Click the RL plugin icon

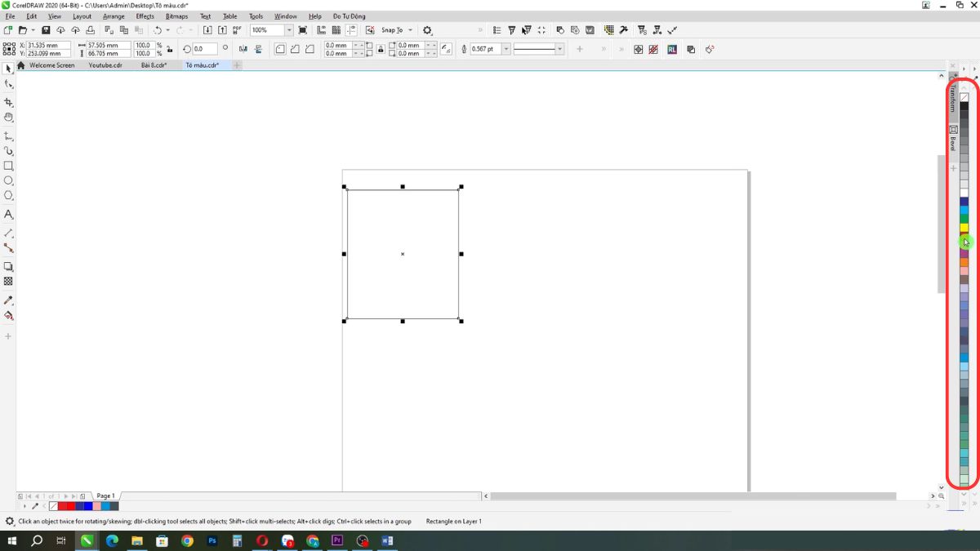[672, 49]
